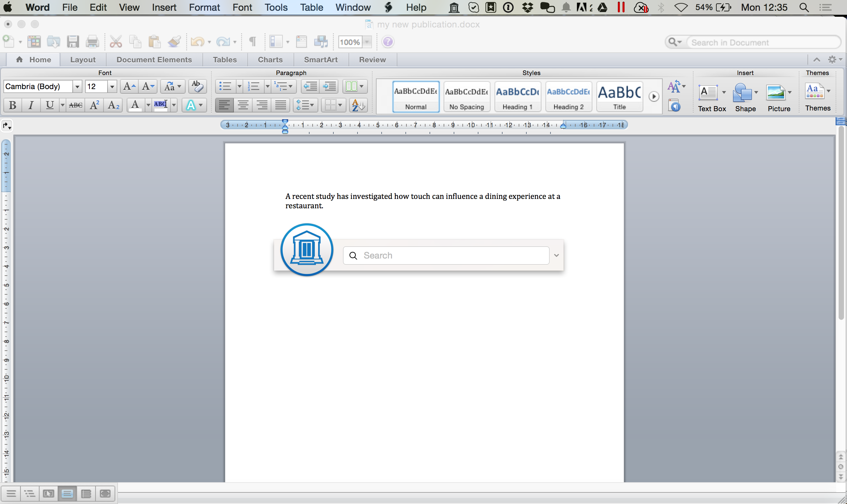Screen dimensions: 847x504
Task: Enable the Title paragraph style
Action: click(x=618, y=95)
